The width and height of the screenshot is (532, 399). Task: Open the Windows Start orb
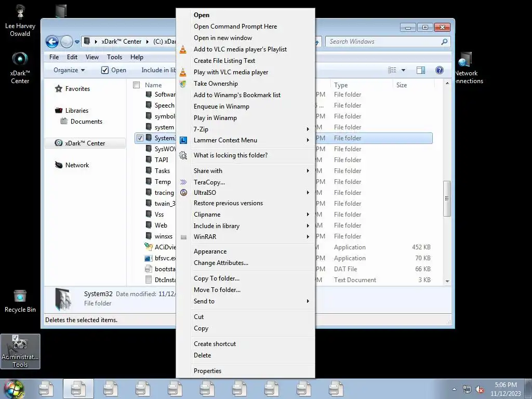tap(14, 390)
